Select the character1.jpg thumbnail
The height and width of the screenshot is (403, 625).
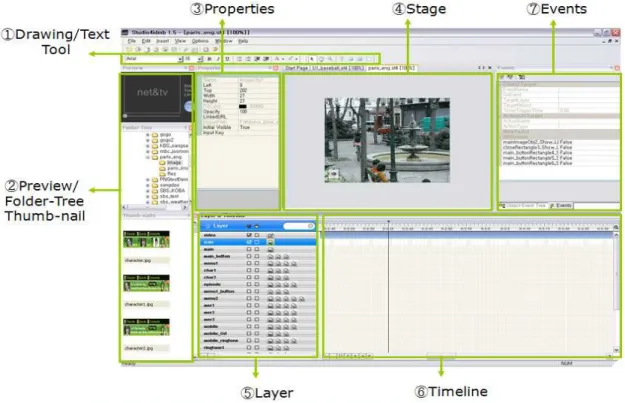[x=146, y=283]
